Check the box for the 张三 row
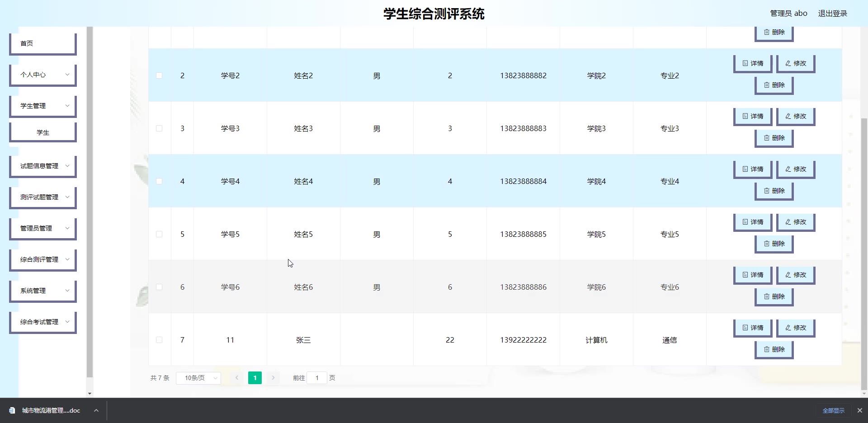868x423 pixels. pos(159,340)
